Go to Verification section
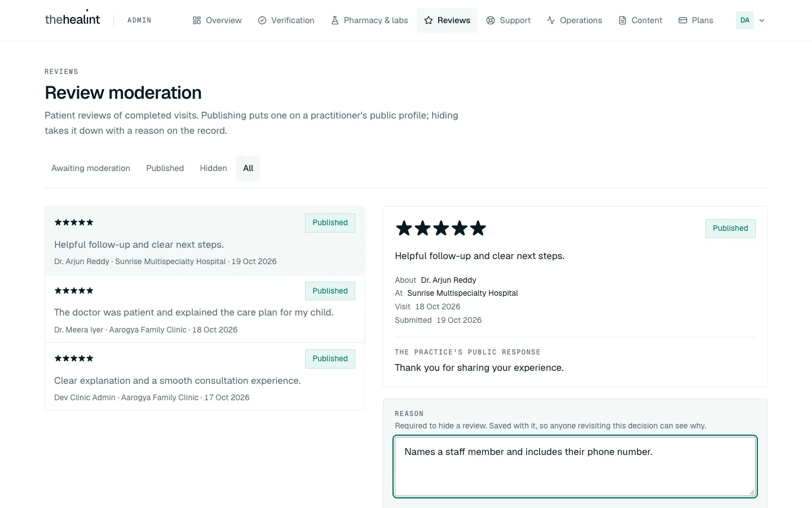Viewport: 812px width, 508px height. [293, 20]
